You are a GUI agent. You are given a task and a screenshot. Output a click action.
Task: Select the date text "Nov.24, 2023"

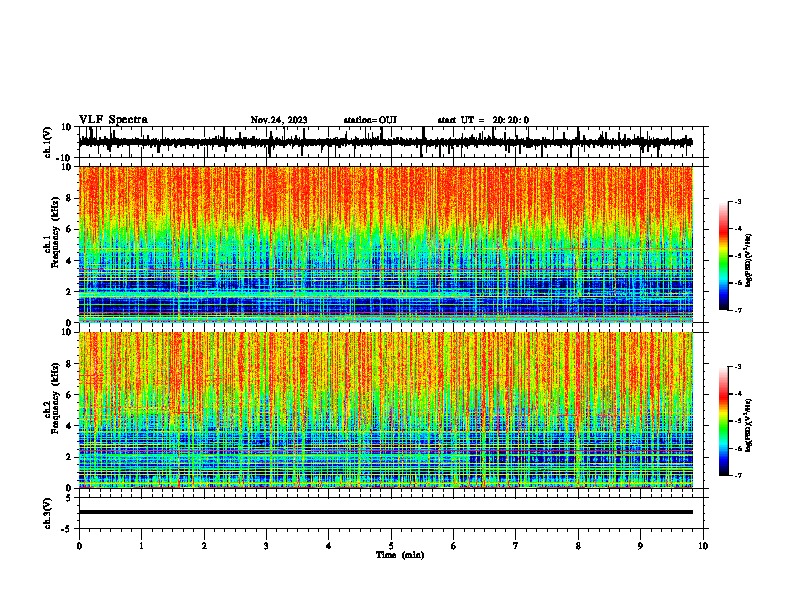pos(279,120)
